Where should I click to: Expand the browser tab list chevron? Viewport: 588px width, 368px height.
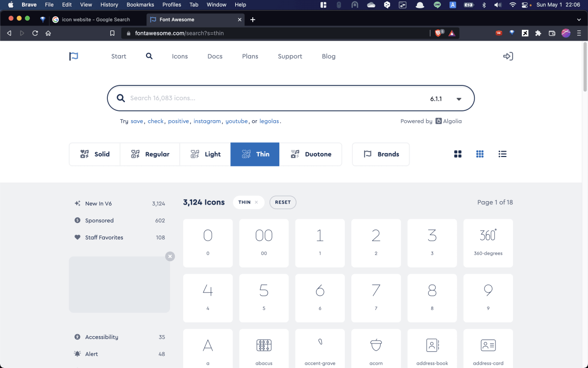point(579,20)
